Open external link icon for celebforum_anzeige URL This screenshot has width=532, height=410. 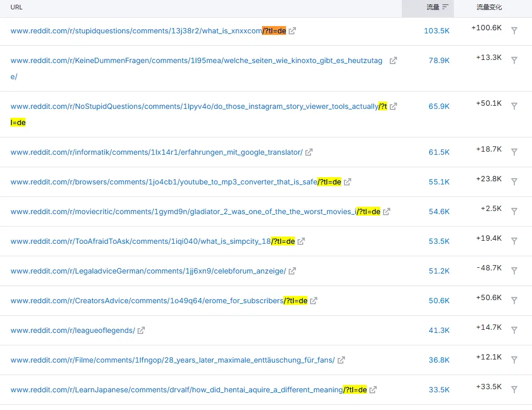click(292, 271)
